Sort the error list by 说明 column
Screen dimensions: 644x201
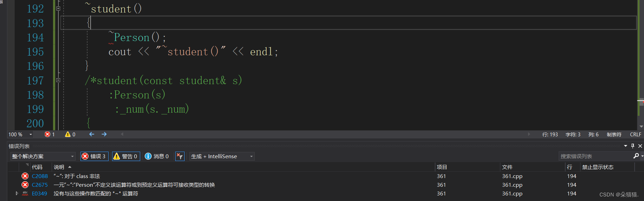59,167
